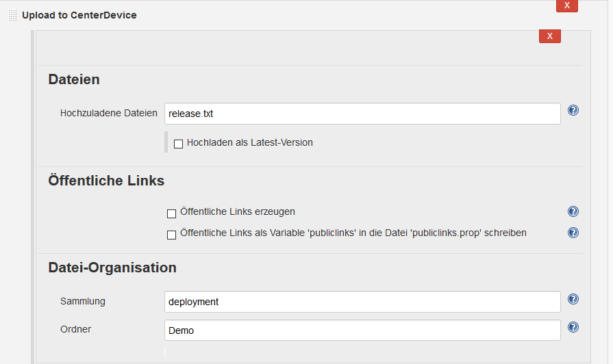This screenshot has height=364, width=613.
Task: Tick the Öffentliche Links erzeugen checkbox
Action: coord(172,213)
